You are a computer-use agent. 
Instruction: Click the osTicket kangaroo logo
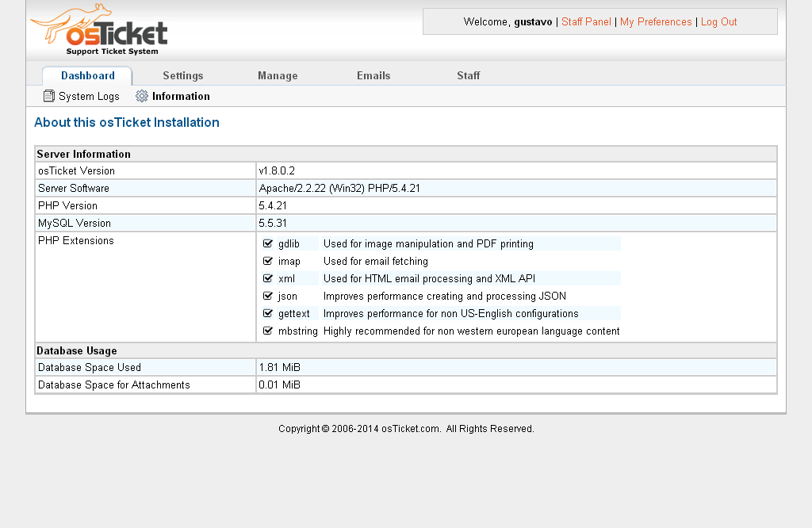point(98,29)
